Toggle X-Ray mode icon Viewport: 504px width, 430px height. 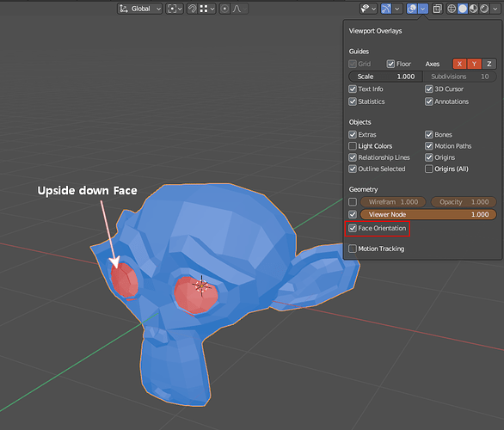[437, 9]
